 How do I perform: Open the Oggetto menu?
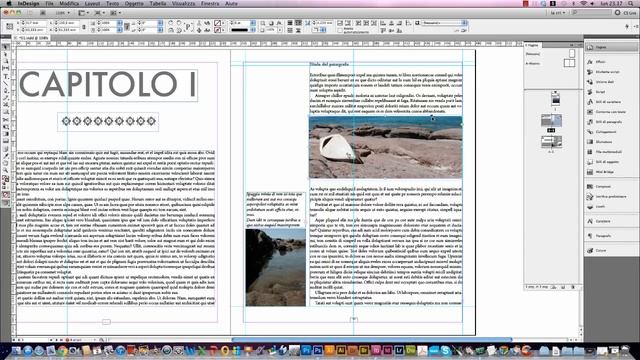(x=134, y=3)
